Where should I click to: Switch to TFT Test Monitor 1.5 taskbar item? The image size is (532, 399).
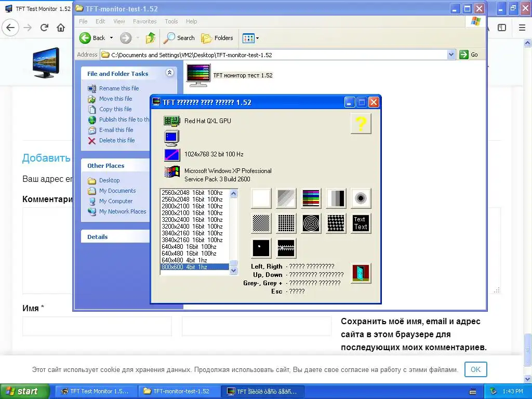click(96, 391)
